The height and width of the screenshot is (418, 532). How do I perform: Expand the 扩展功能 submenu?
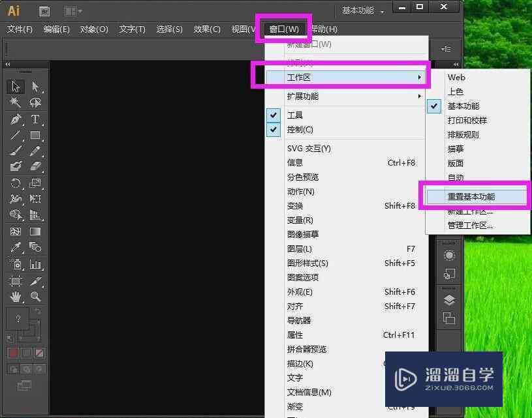pyautogui.click(x=345, y=97)
